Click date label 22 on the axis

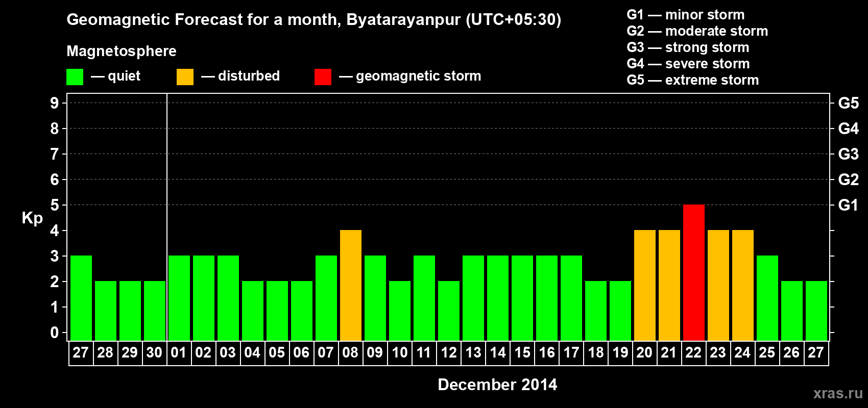click(x=693, y=353)
